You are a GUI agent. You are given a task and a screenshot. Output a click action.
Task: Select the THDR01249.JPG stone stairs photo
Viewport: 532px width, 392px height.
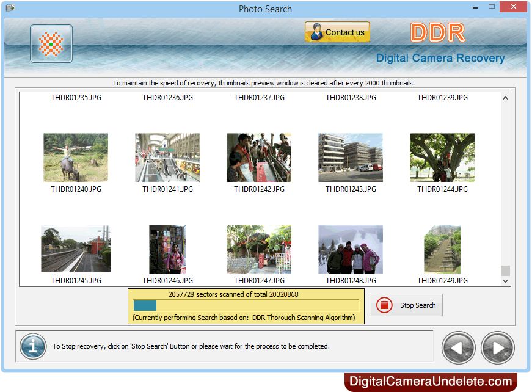(442, 249)
